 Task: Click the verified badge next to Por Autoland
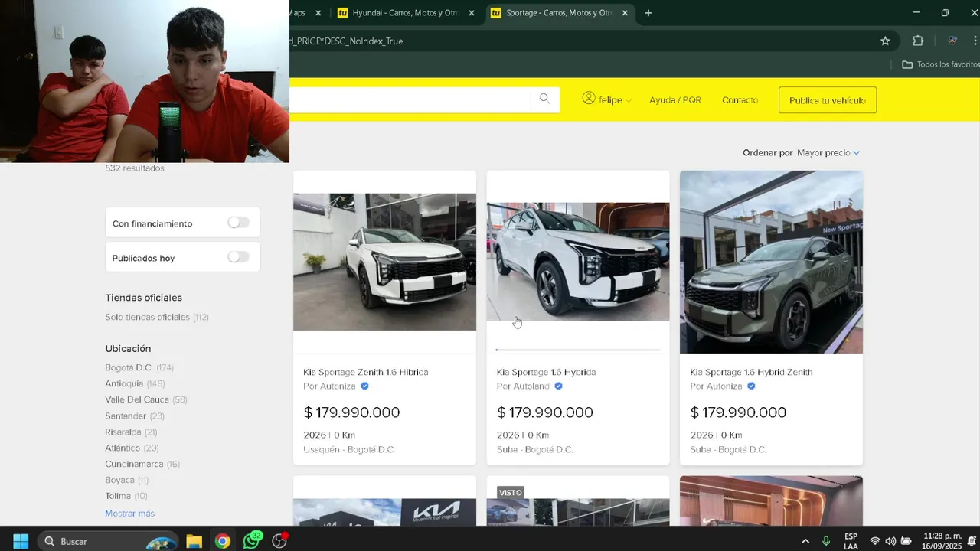pyautogui.click(x=558, y=386)
